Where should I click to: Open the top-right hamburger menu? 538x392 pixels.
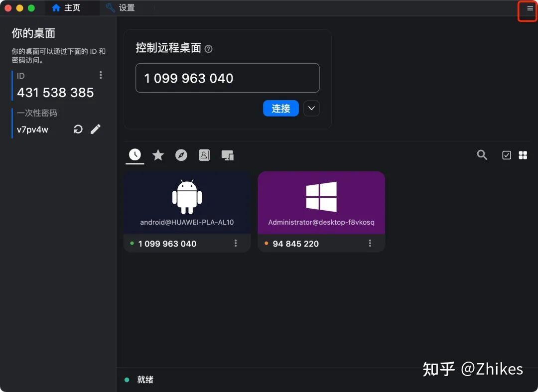tap(530, 8)
